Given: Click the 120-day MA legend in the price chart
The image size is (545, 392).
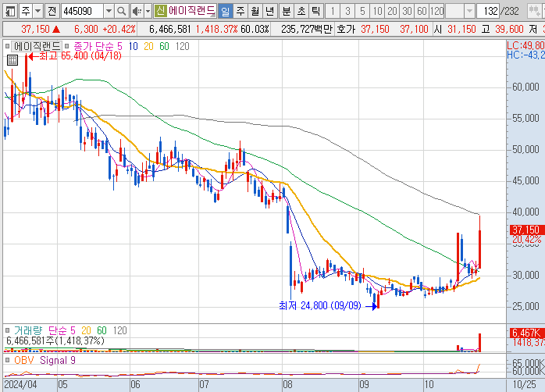Looking at the screenshot, I should (182, 46).
